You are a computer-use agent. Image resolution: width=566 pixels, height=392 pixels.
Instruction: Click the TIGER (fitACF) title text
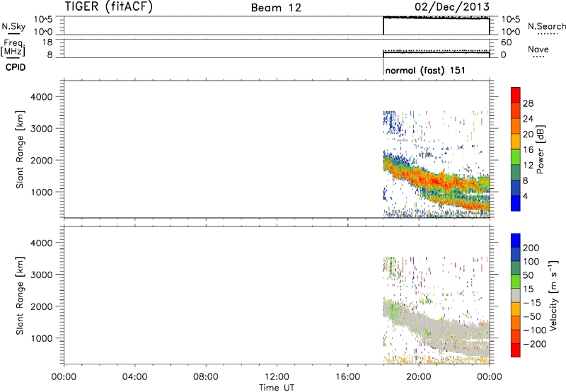pos(109,6)
